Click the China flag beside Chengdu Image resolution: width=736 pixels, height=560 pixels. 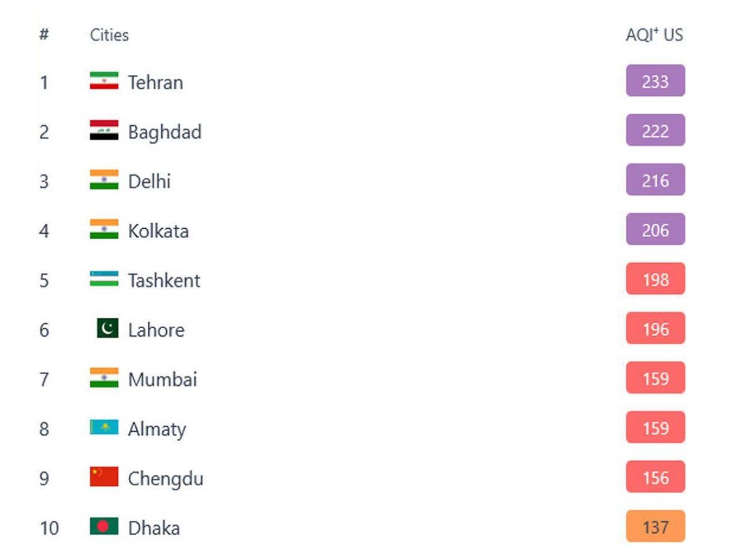click(x=104, y=477)
